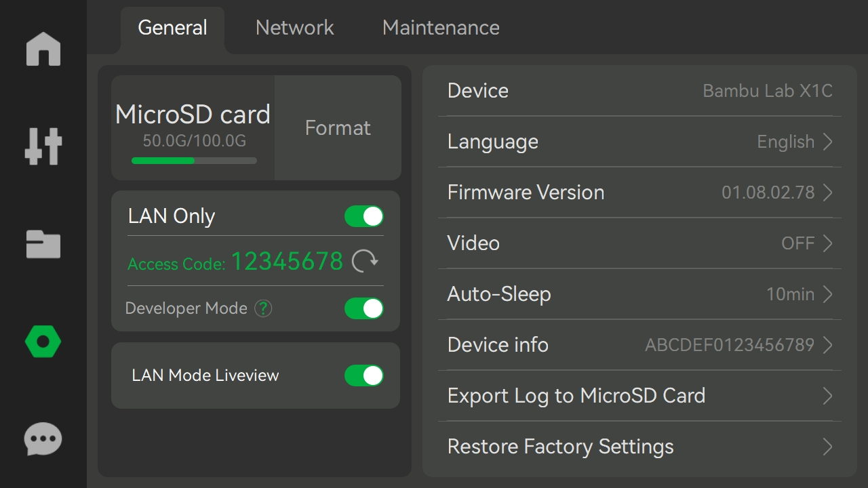Switch to the Maintenance tab
The height and width of the screenshot is (488, 868).
[441, 28]
